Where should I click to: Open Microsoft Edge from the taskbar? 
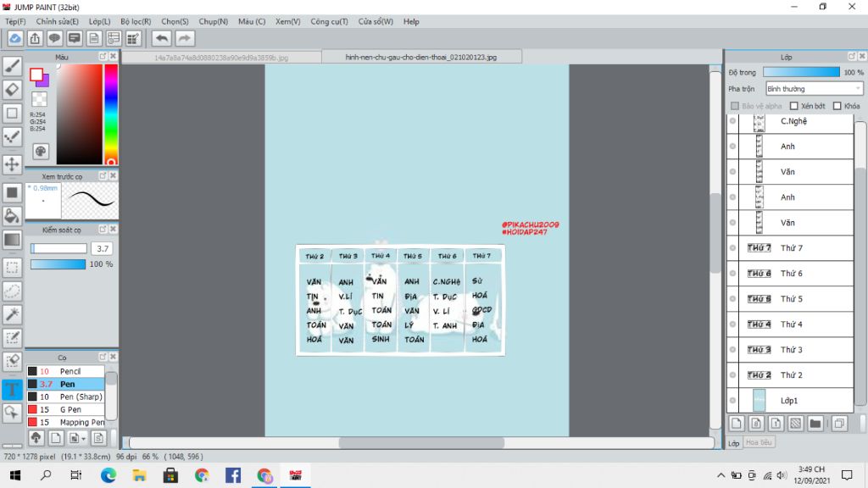pyautogui.click(x=108, y=475)
